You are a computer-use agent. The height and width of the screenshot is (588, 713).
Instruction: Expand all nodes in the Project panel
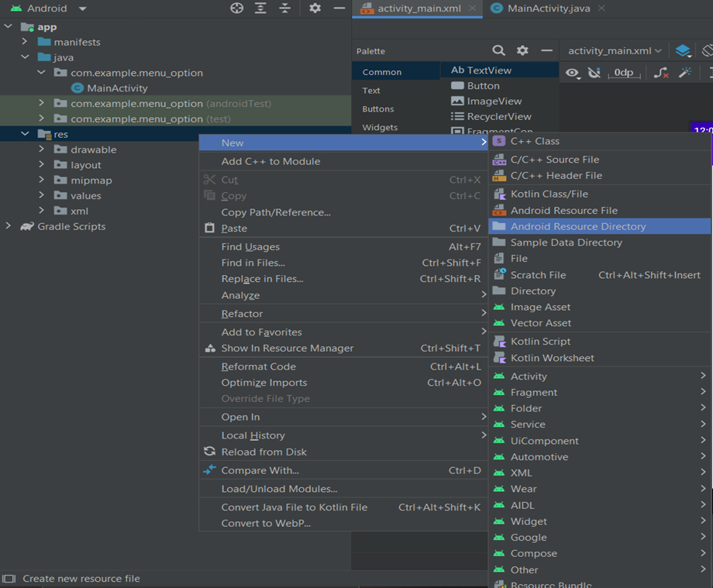(x=261, y=8)
